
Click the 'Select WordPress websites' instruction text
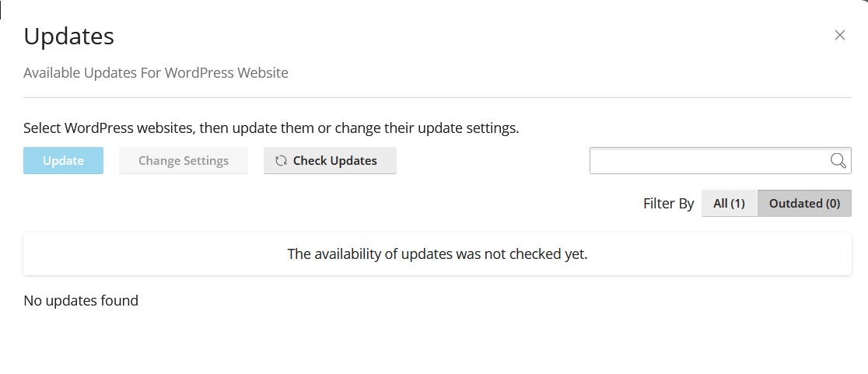pos(271,128)
